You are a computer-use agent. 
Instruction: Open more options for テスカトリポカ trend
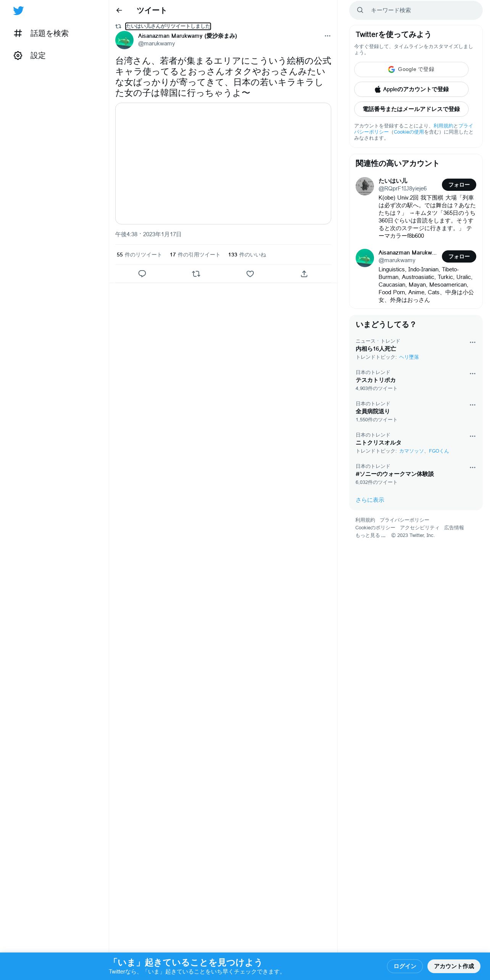472,374
